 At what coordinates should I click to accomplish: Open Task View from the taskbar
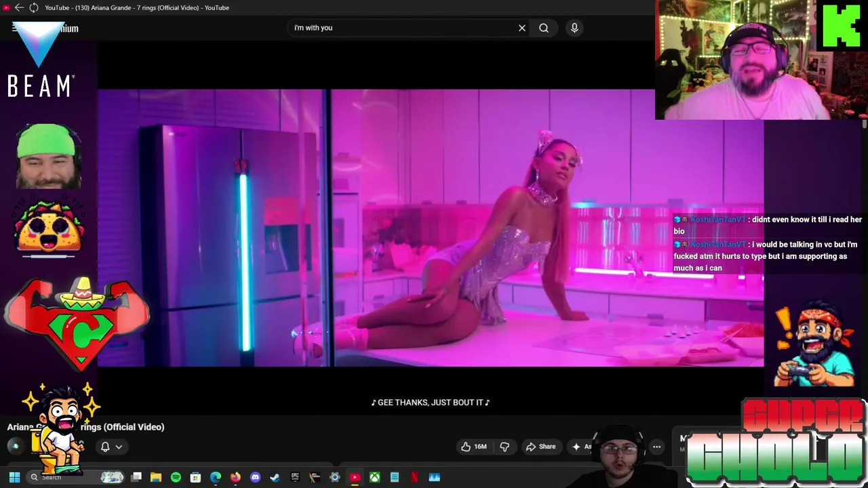click(x=136, y=477)
